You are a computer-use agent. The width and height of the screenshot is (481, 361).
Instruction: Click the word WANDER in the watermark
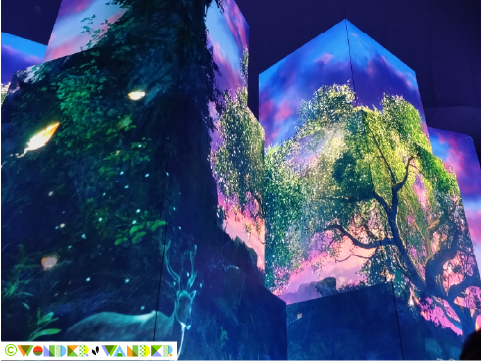(x=137, y=350)
